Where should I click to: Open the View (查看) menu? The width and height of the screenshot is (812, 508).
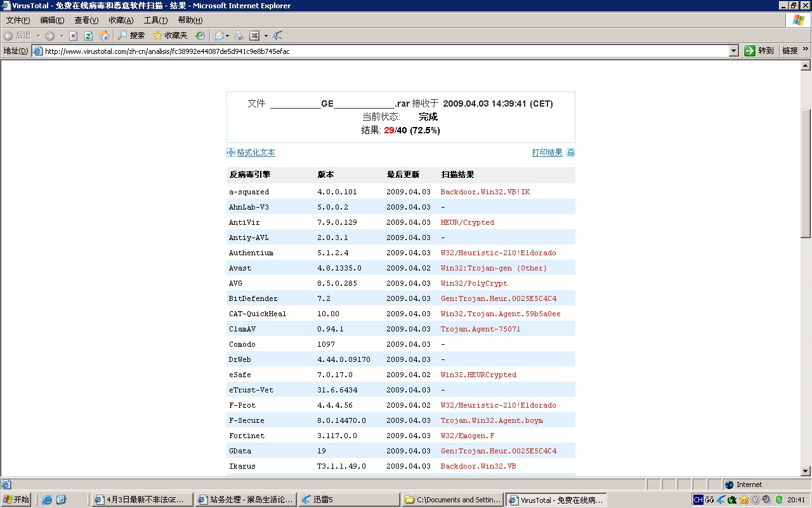[x=86, y=20]
